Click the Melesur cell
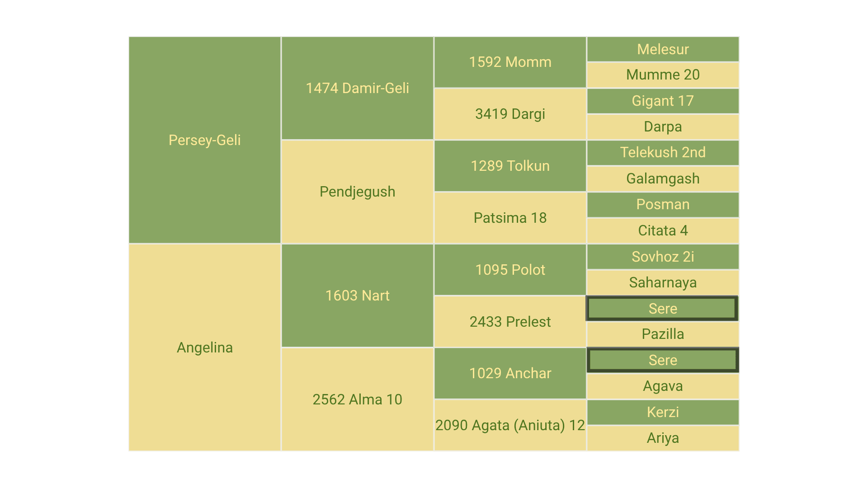The height and width of the screenshot is (488, 868). [x=663, y=49]
